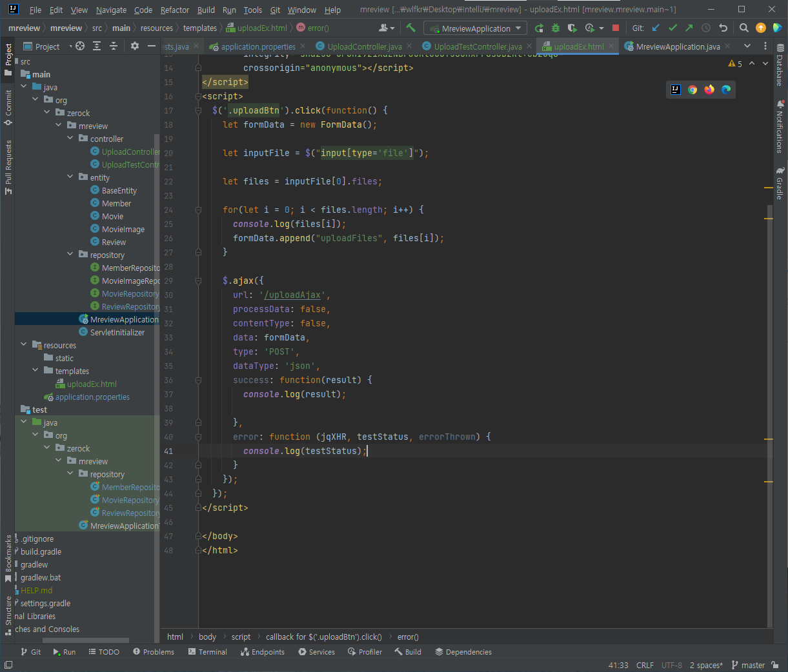
Task: Open the Services tool window
Action: tap(316, 652)
